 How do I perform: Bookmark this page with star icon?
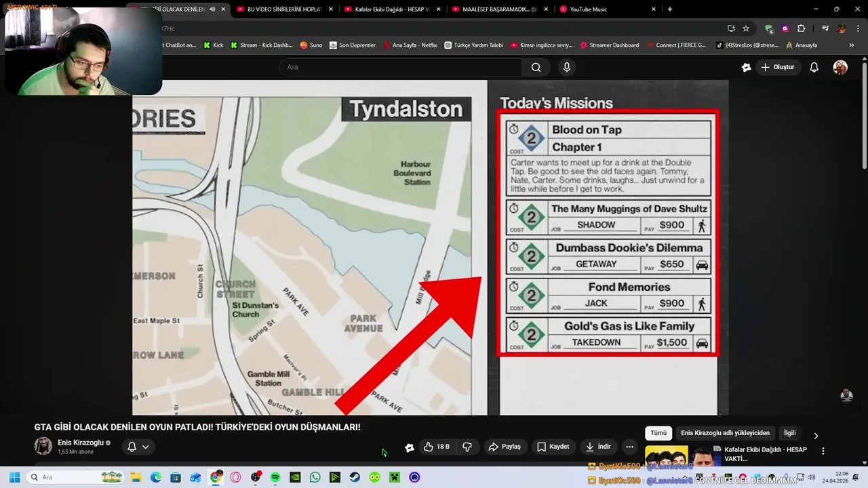[x=746, y=28]
